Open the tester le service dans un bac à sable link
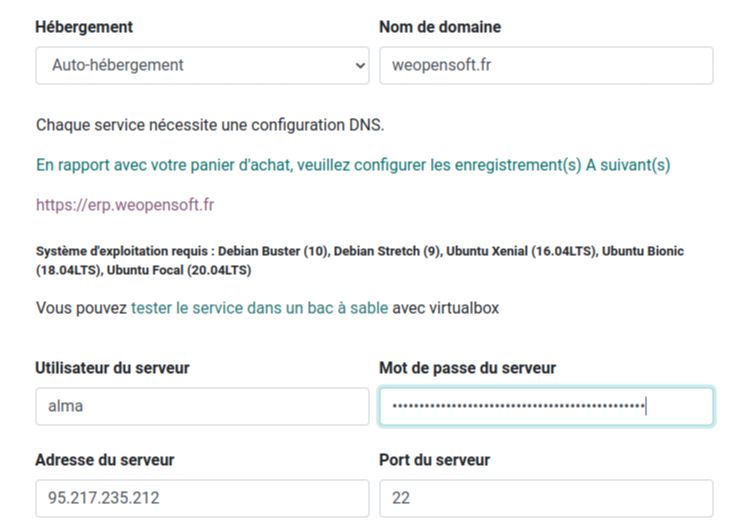The width and height of the screenshot is (749, 529). (259, 308)
